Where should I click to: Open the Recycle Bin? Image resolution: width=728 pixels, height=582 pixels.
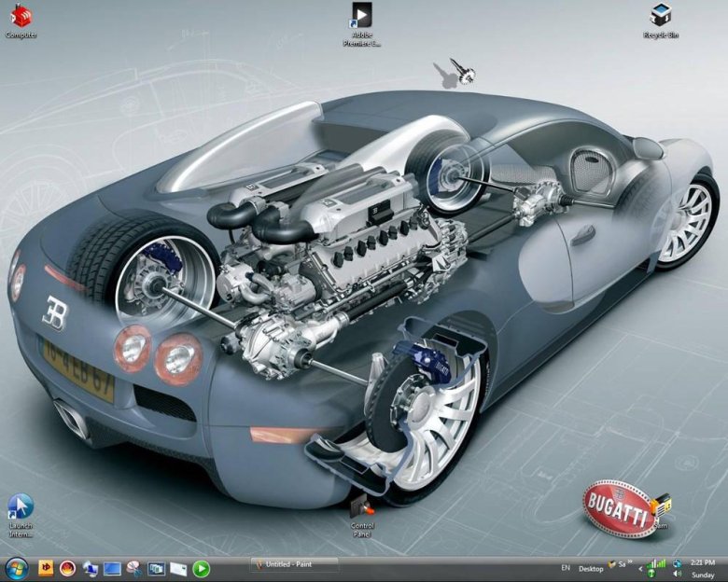[660, 16]
